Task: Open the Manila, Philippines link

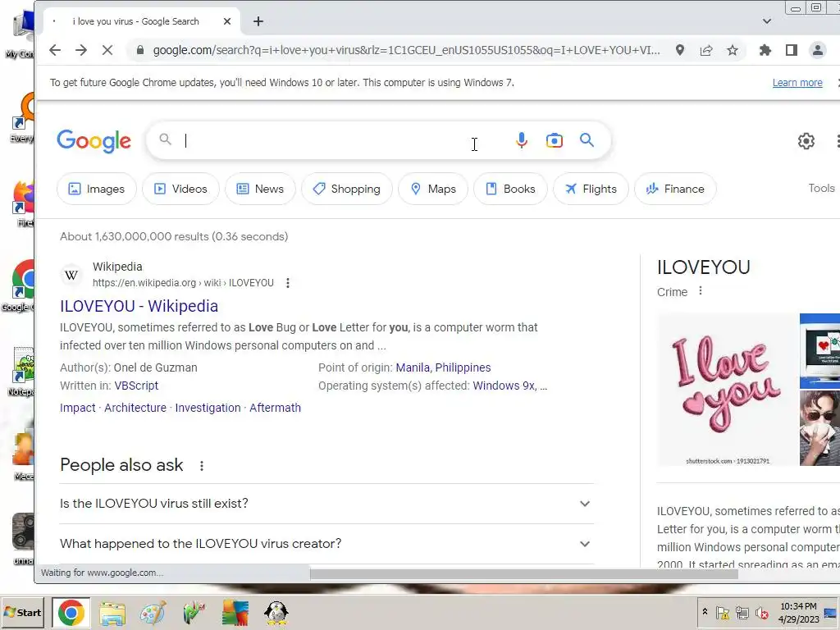Action: tap(443, 367)
